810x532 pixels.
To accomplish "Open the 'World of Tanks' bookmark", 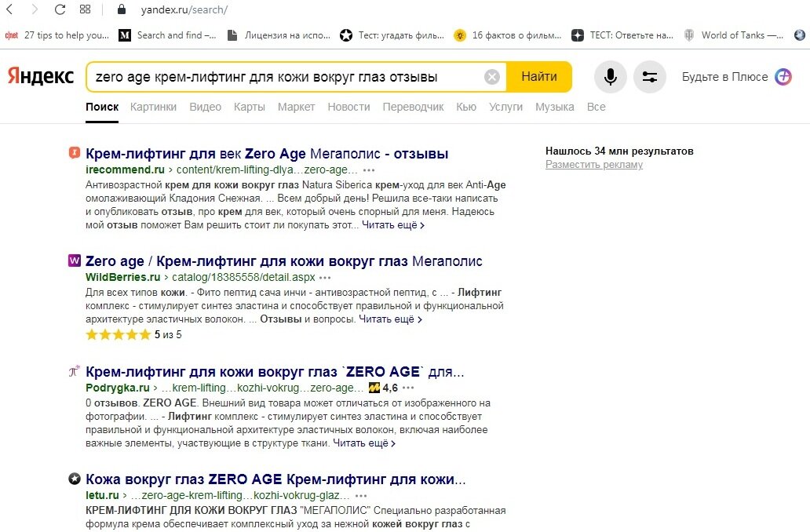I will (x=734, y=35).
